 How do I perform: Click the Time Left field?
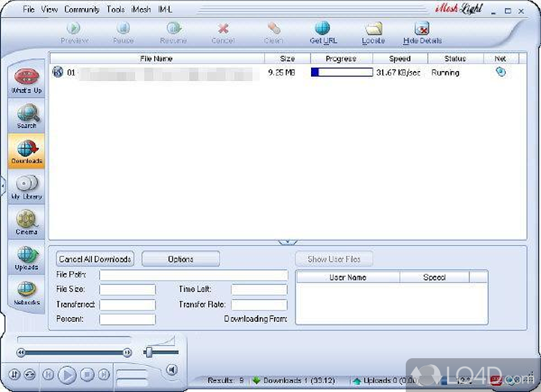(259, 289)
